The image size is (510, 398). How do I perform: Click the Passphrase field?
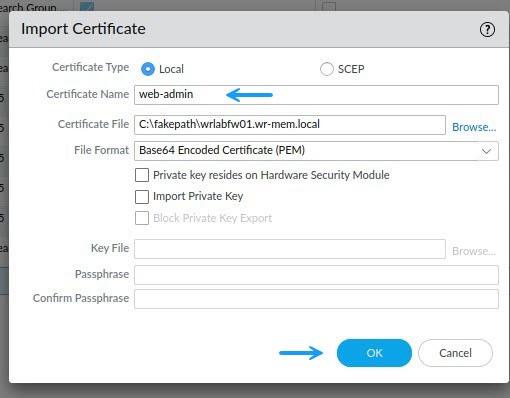[x=316, y=275]
